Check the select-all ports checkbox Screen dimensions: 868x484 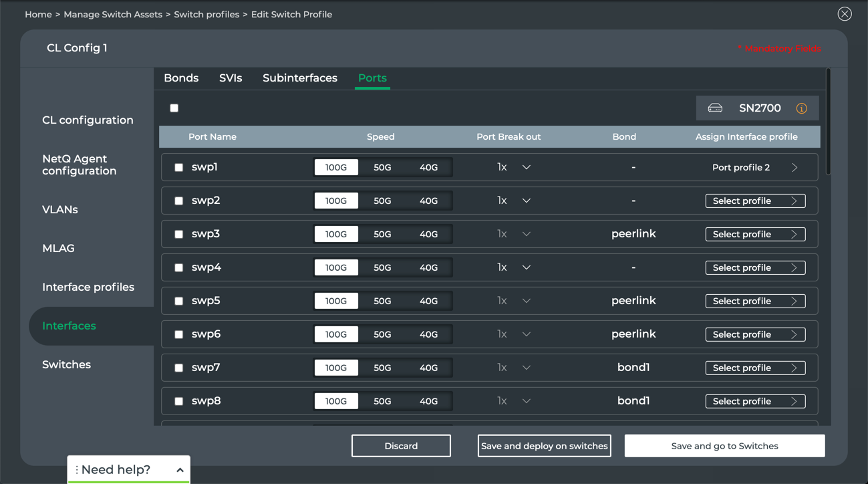coord(174,108)
